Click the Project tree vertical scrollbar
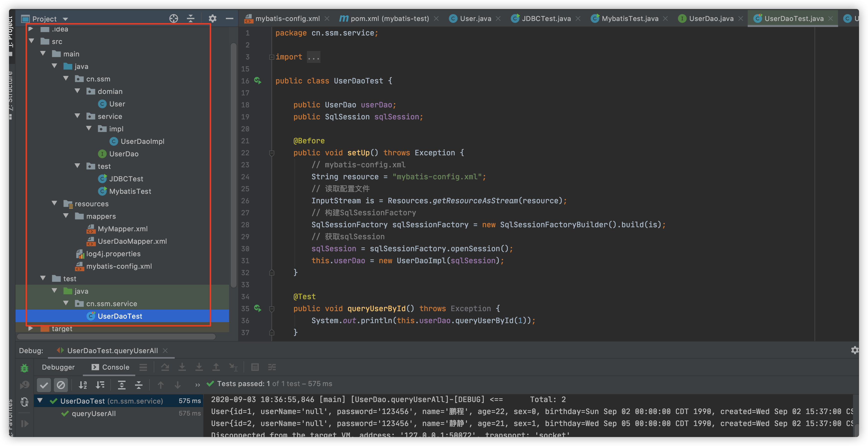 click(x=233, y=165)
